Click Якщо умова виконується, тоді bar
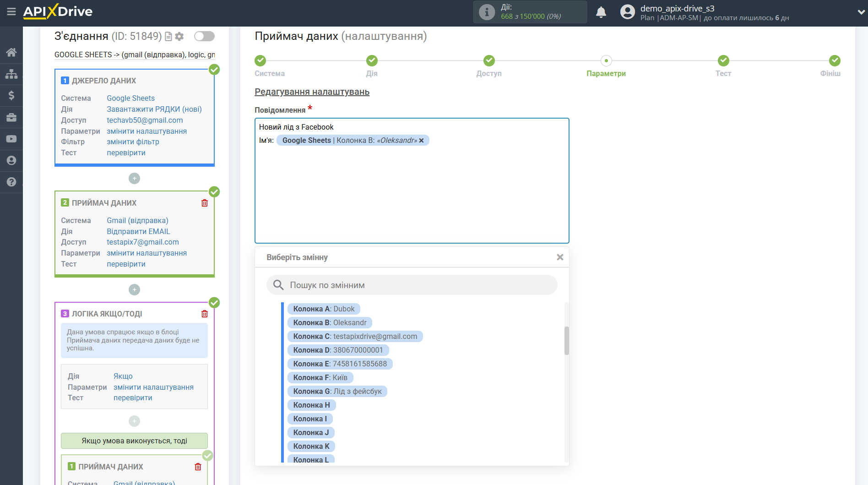 [x=134, y=441]
